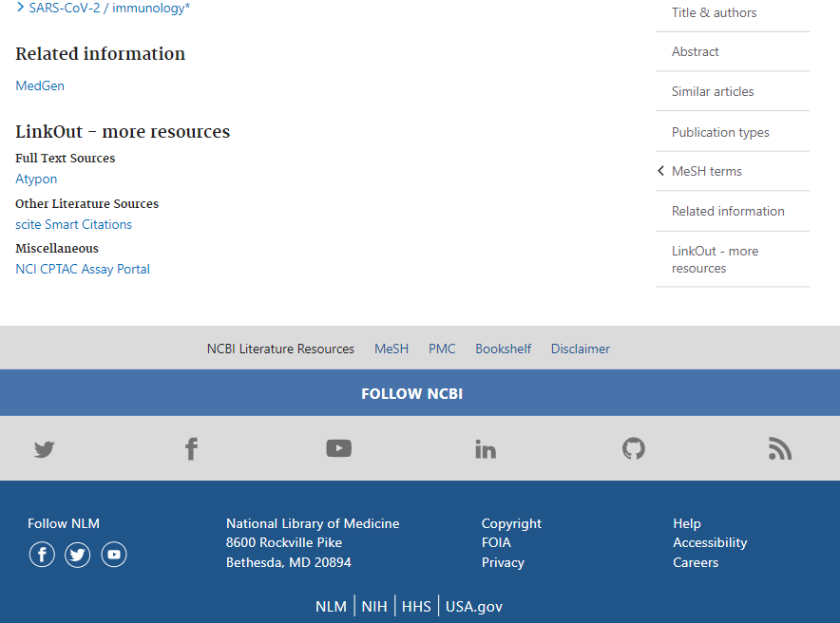Click NCBI Literature Resources label
840x623 pixels.
point(280,349)
